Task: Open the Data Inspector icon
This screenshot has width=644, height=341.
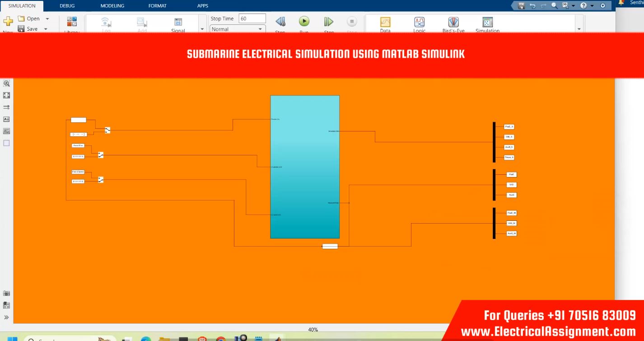Action: coord(385,22)
